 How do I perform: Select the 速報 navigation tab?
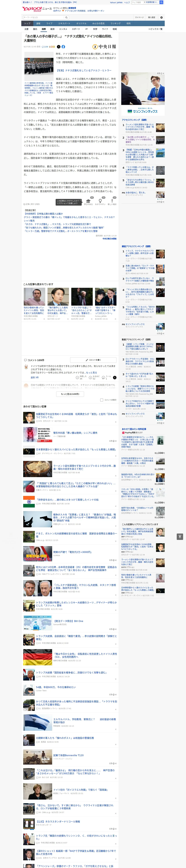click(38, 24)
